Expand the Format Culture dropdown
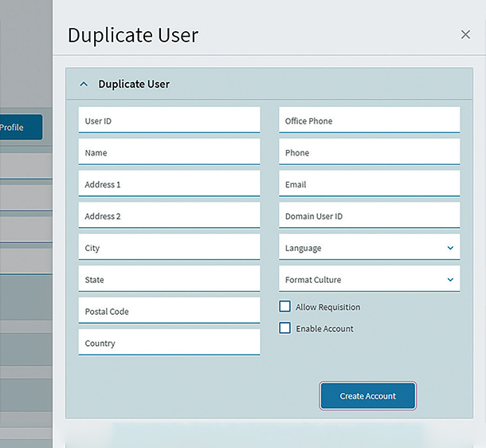486x448 pixels. (x=369, y=280)
